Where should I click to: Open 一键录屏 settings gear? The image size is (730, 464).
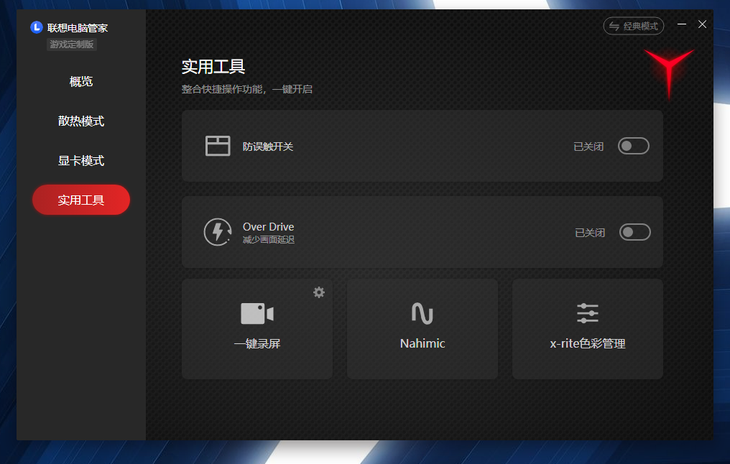[x=319, y=292]
